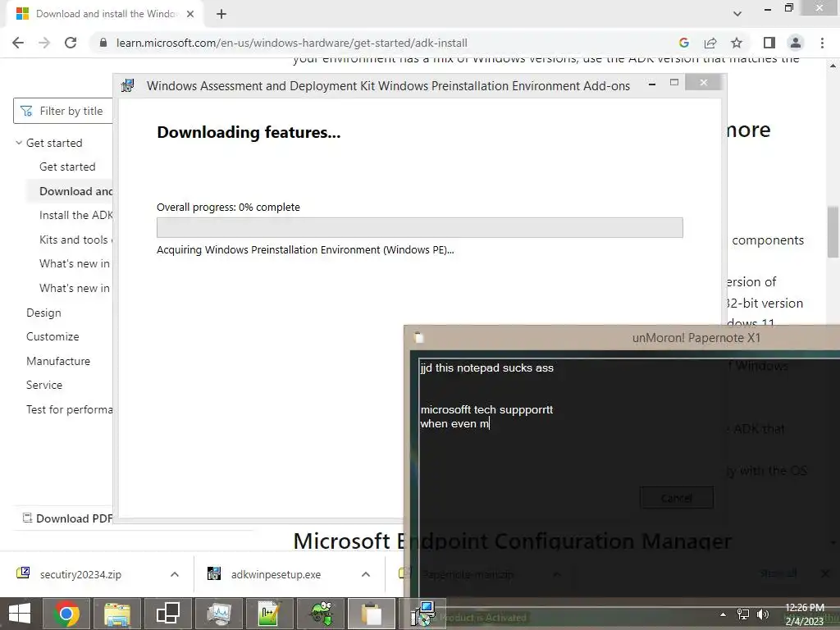Open Chrome from taskbar
840x630 pixels.
[x=67, y=614]
